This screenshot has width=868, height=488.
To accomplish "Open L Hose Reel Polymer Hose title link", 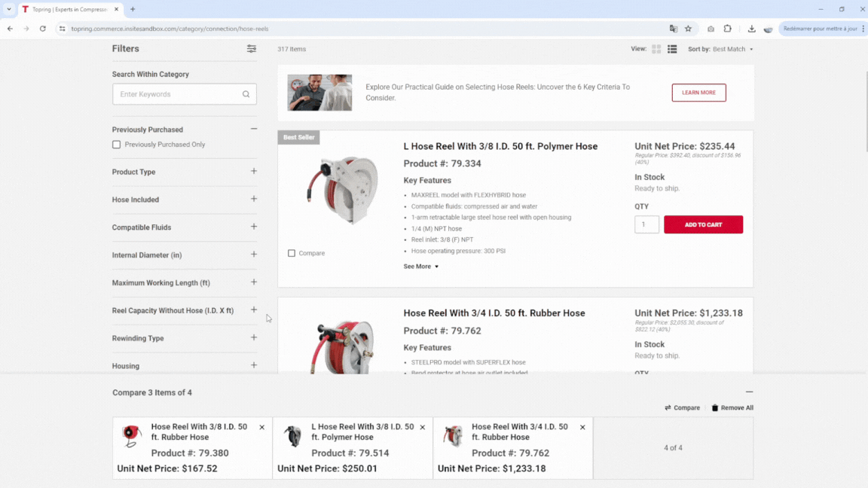I will click(x=500, y=147).
